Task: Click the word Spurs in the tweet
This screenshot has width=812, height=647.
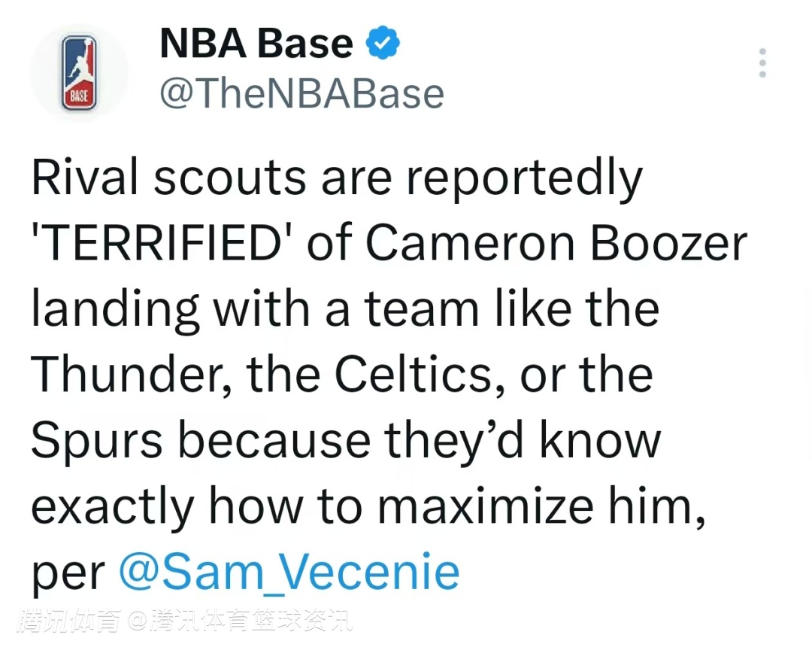Action: (95, 440)
